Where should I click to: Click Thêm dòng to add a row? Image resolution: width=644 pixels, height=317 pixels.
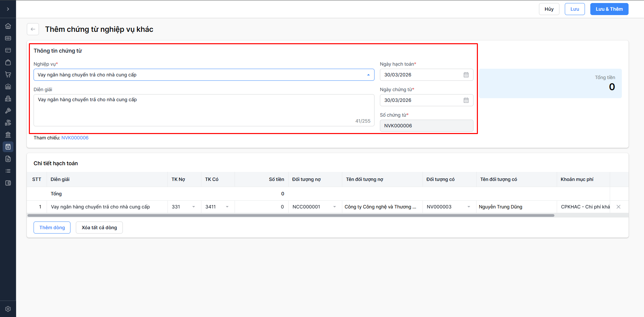52,228
